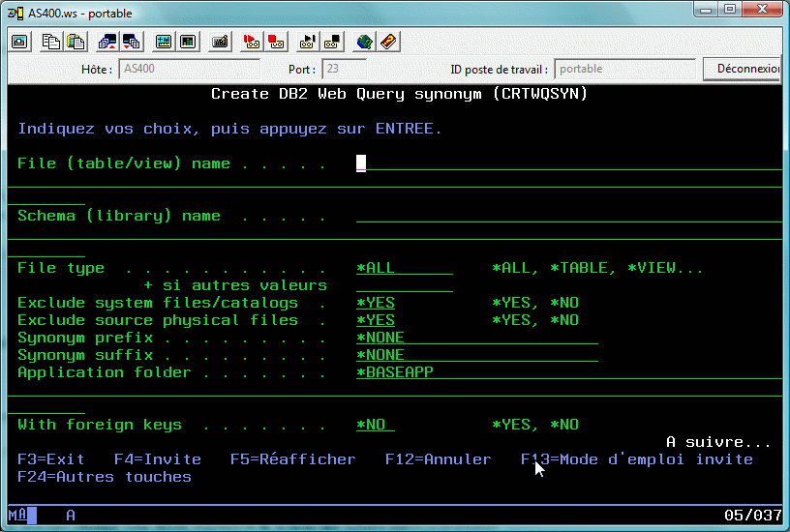Click the red help book icon

coord(388,42)
